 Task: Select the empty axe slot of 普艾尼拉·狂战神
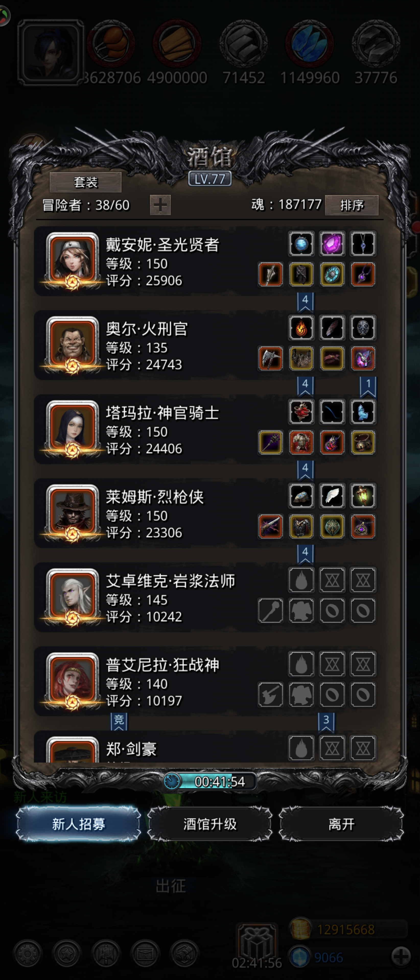[x=270, y=694]
